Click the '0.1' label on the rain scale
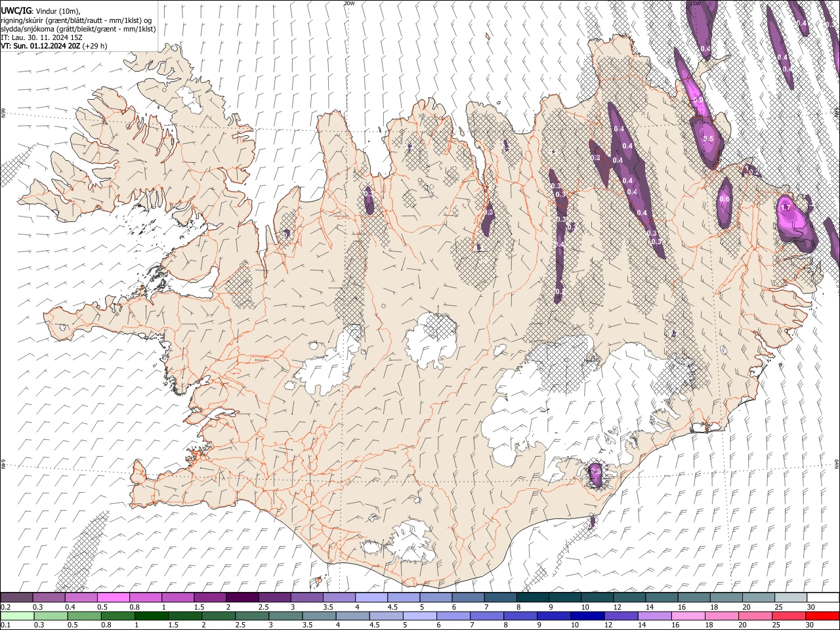The image size is (840, 630). tap(5, 625)
